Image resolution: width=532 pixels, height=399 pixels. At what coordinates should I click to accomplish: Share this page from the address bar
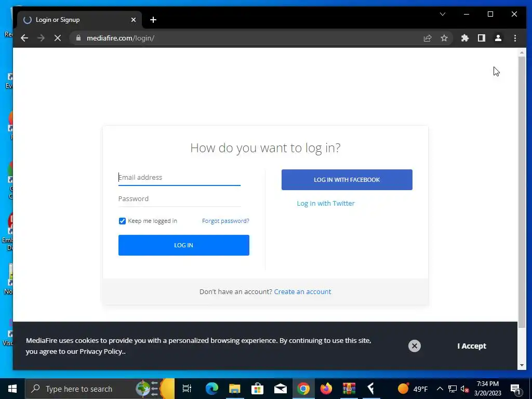click(428, 38)
